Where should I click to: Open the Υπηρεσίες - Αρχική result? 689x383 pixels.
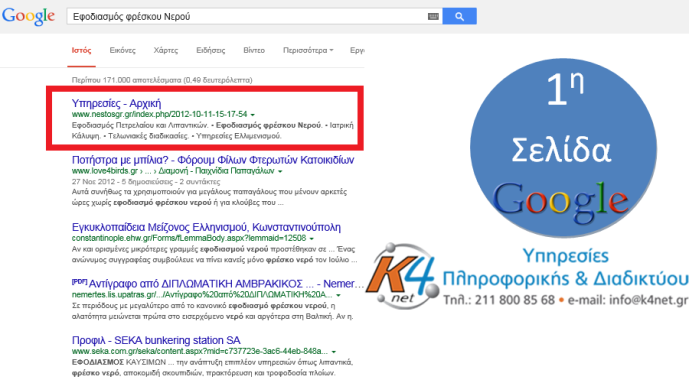pos(116,103)
